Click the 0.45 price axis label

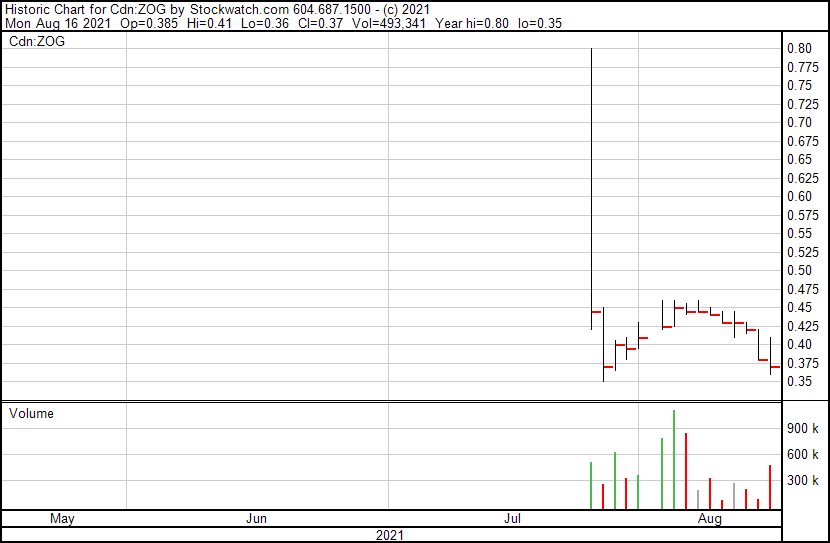pos(799,307)
